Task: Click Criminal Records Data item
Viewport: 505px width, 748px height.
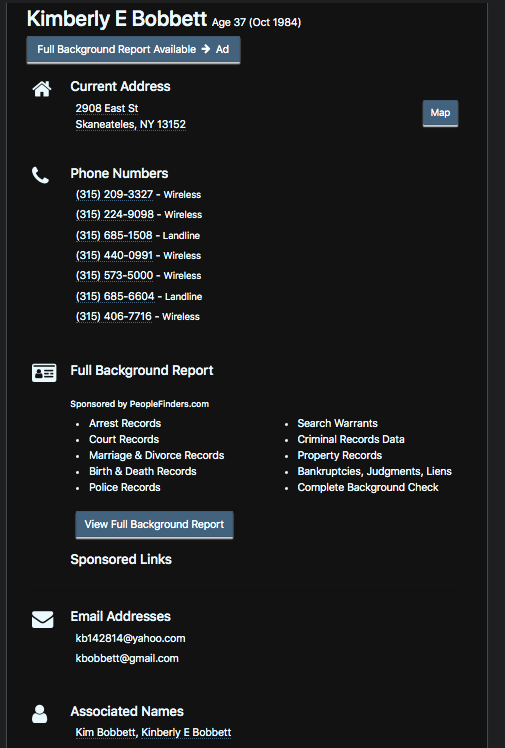Action: (x=351, y=439)
